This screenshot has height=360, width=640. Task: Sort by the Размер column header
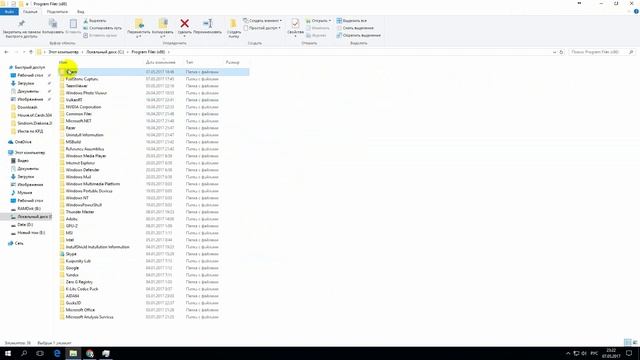coord(233,62)
